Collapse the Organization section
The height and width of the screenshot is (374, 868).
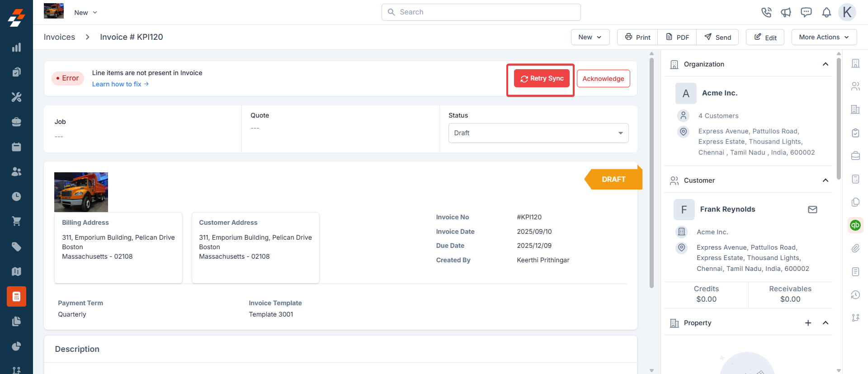(x=825, y=64)
